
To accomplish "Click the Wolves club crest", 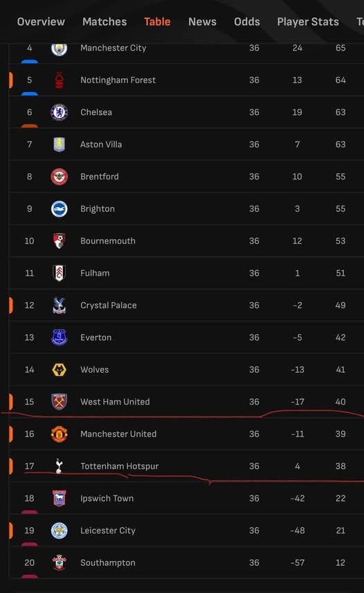I will 60,369.
